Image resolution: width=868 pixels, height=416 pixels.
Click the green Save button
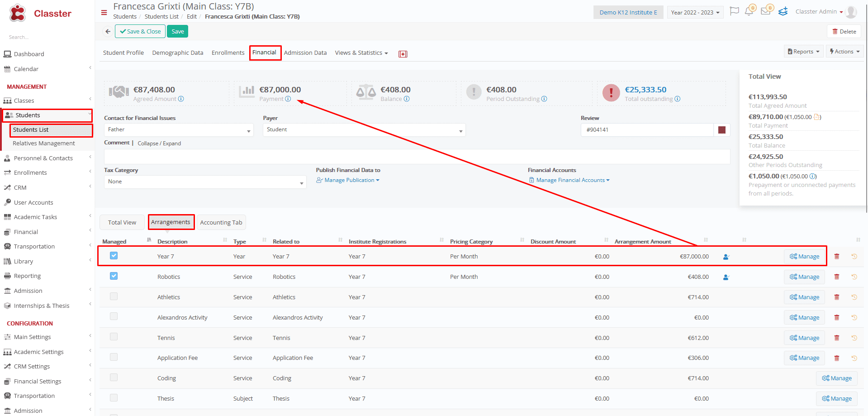coord(178,32)
